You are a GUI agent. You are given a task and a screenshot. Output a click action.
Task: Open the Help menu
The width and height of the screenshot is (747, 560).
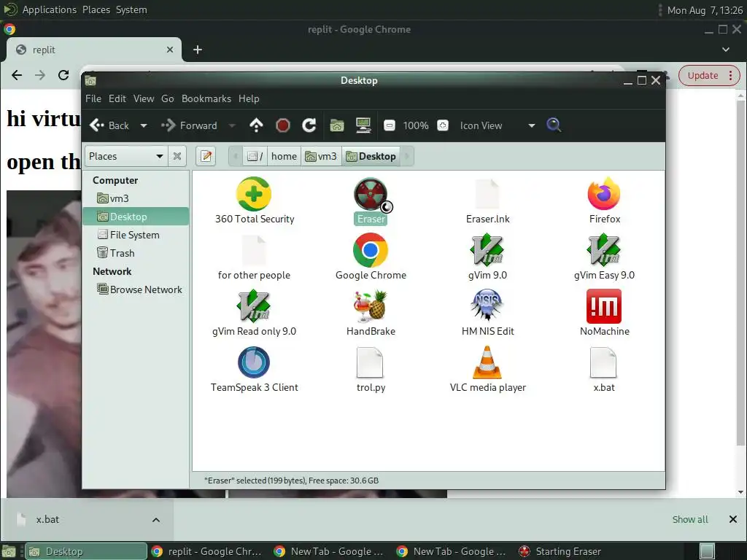[249, 98]
